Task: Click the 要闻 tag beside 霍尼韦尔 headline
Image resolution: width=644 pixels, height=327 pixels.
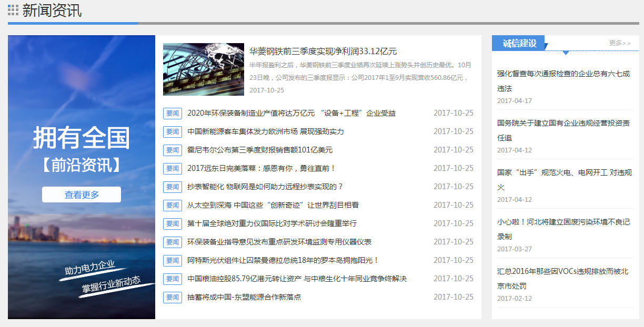Action: [x=172, y=150]
